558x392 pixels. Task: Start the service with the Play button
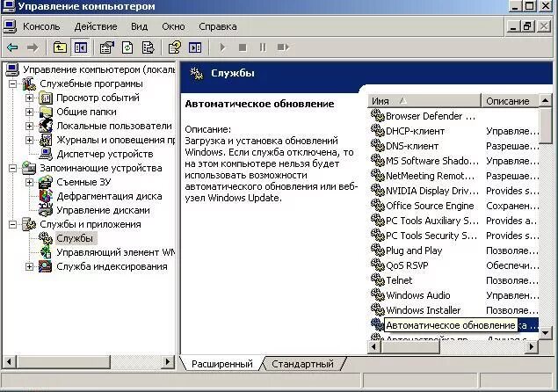pos(222,47)
